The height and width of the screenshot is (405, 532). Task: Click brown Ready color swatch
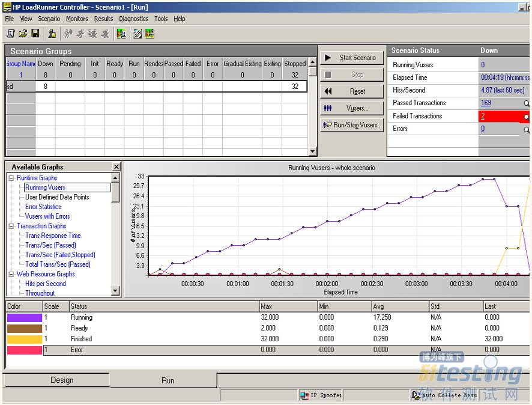pyautogui.click(x=25, y=329)
